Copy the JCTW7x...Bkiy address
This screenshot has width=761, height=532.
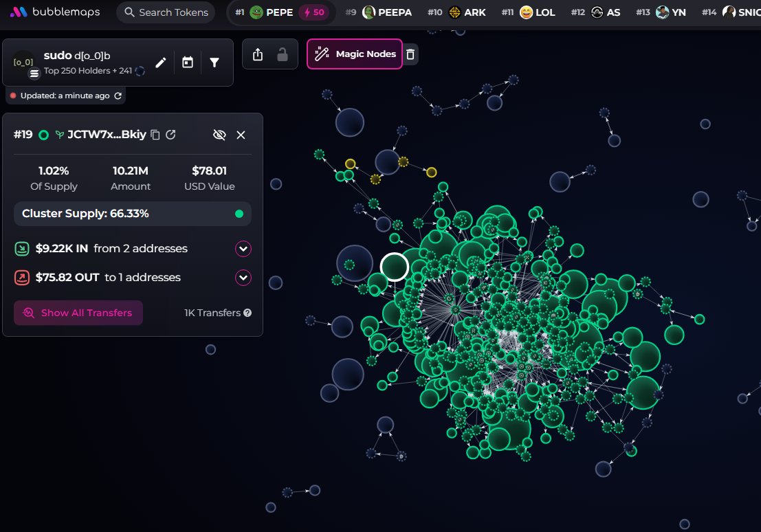[x=155, y=135]
